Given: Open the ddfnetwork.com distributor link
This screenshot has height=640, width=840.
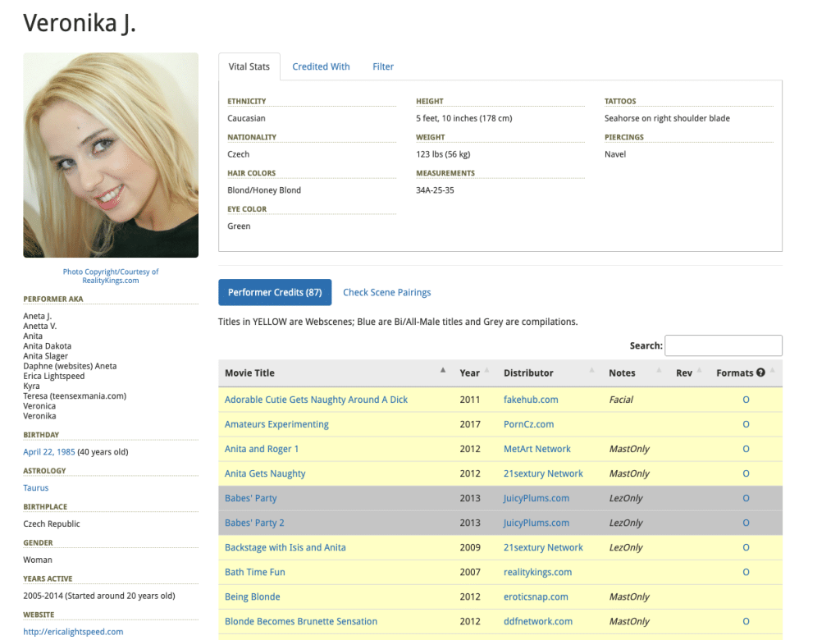Looking at the screenshot, I should point(538,621).
